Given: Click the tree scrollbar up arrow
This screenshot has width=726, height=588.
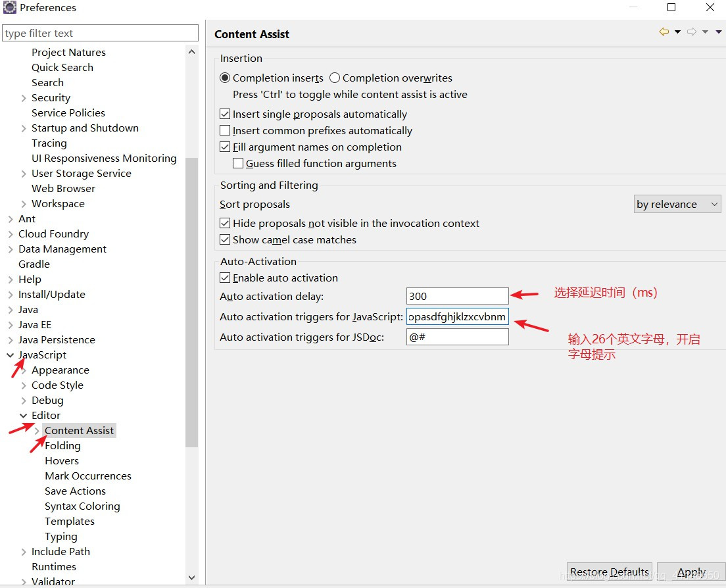Looking at the screenshot, I should (x=191, y=52).
